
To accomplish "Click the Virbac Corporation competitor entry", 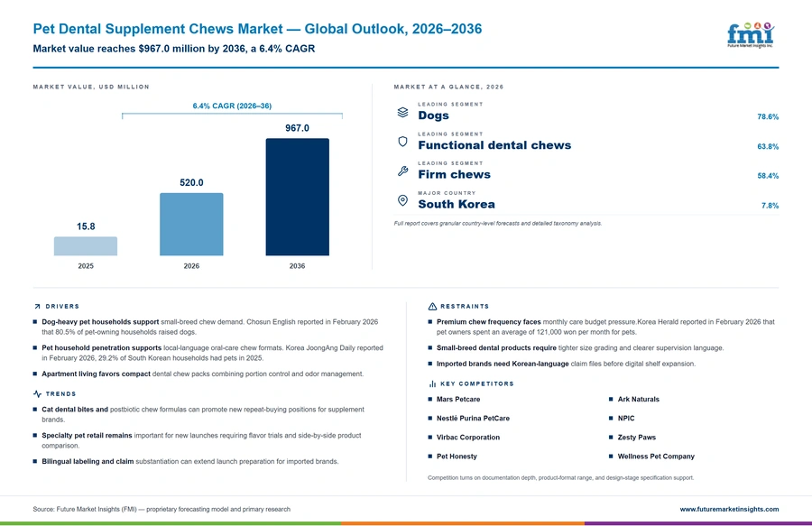I will (x=468, y=437).
